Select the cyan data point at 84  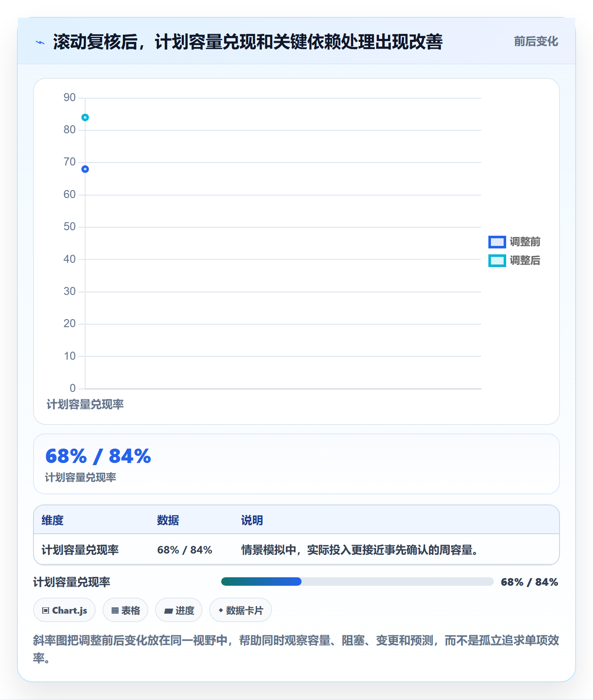(85, 117)
